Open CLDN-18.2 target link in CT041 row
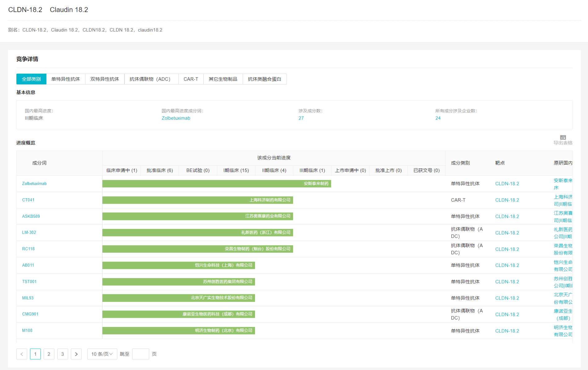Image resolution: width=588 pixels, height=370 pixels. click(x=507, y=200)
